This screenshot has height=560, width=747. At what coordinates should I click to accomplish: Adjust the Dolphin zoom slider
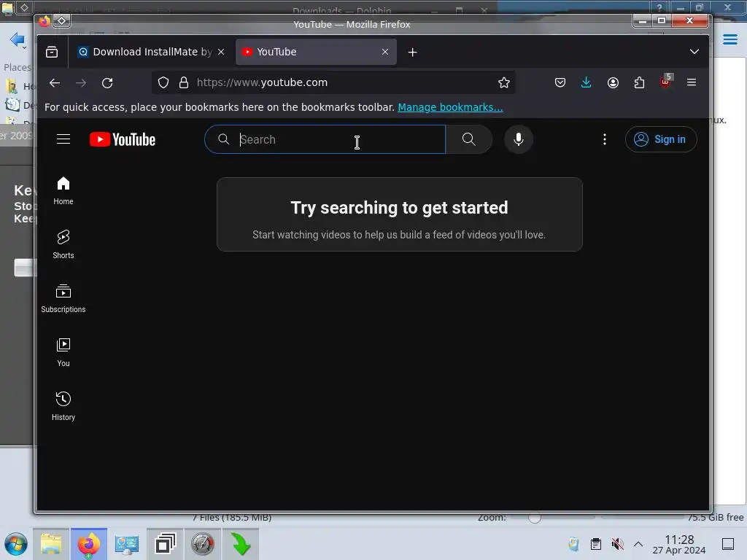(535, 518)
